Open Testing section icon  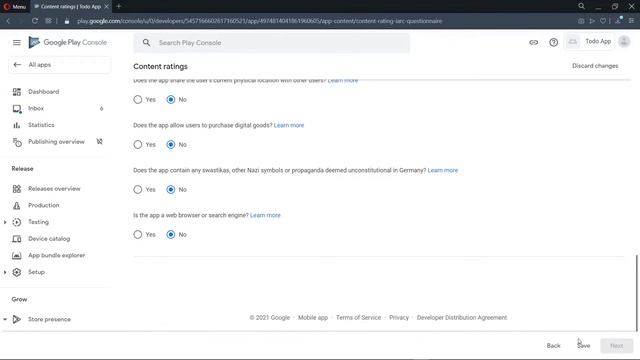[x=17, y=222]
